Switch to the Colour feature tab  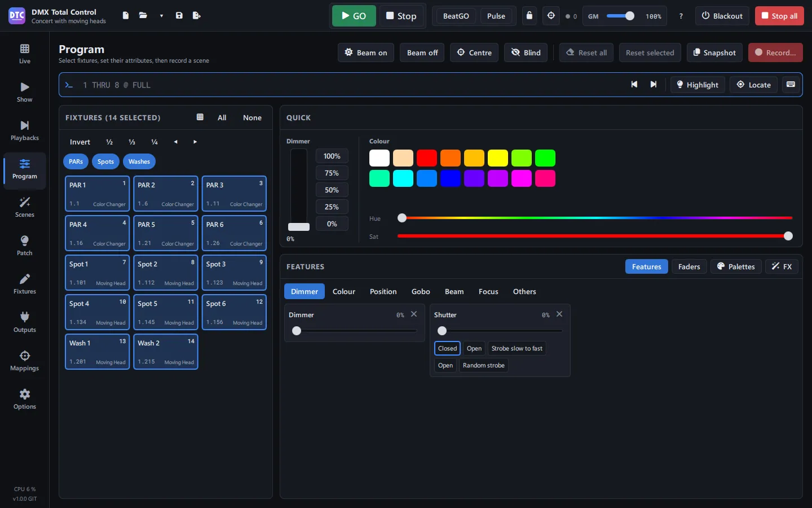(344, 291)
